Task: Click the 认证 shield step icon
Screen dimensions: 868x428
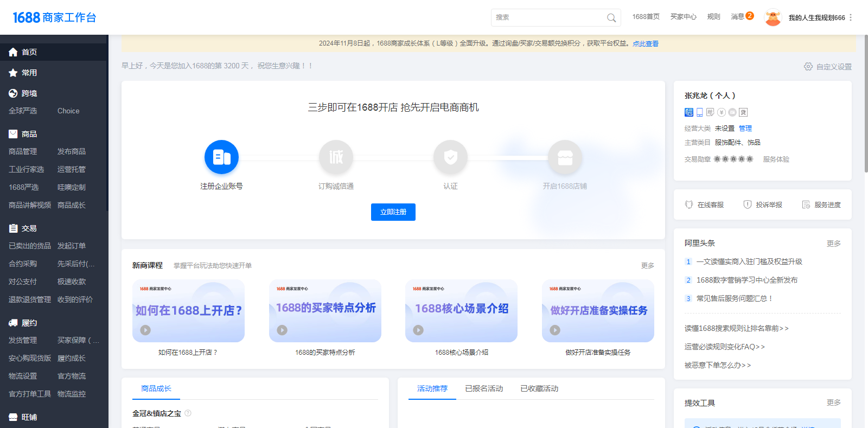Action: click(x=450, y=157)
